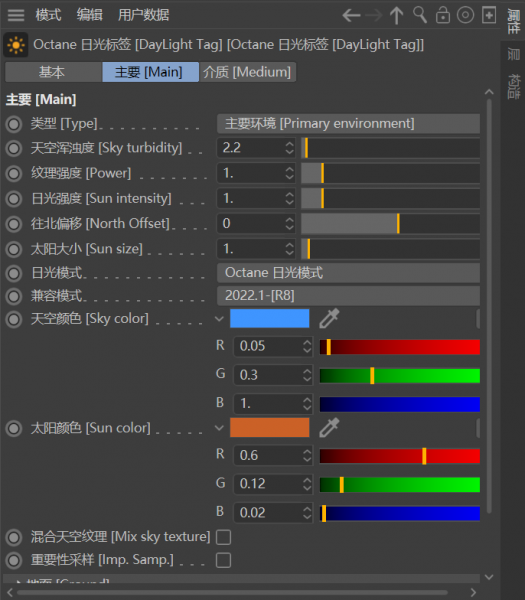
Task: Click the orange Sun color swatch
Action: 269,427
